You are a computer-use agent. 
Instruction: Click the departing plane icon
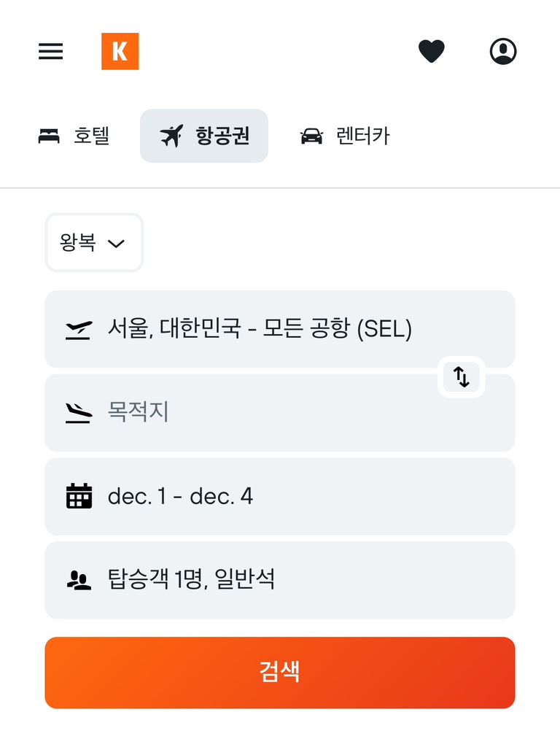79,330
